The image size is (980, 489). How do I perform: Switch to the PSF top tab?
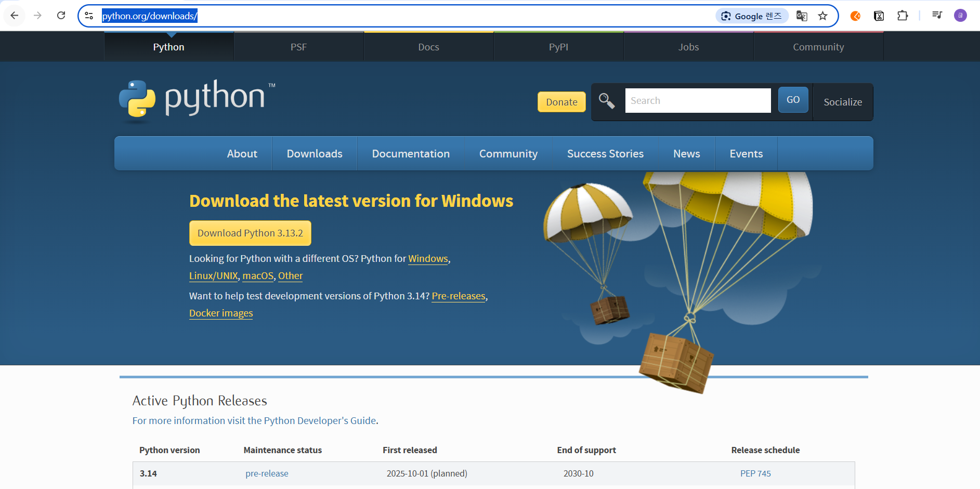point(299,47)
